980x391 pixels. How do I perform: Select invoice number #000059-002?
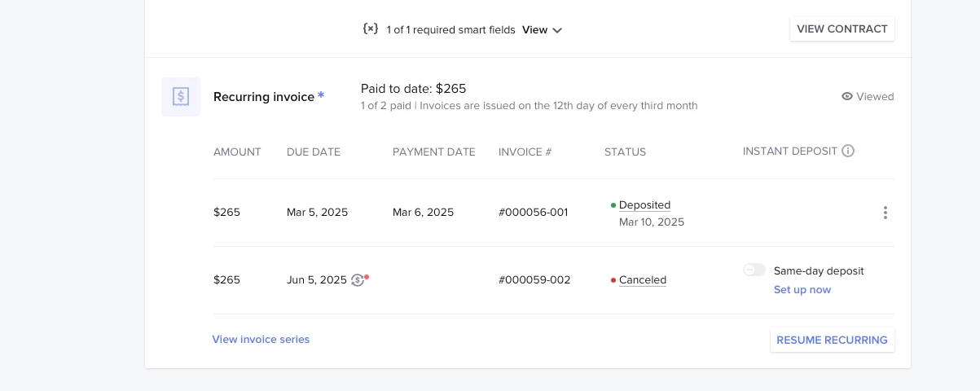[x=534, y=280]
